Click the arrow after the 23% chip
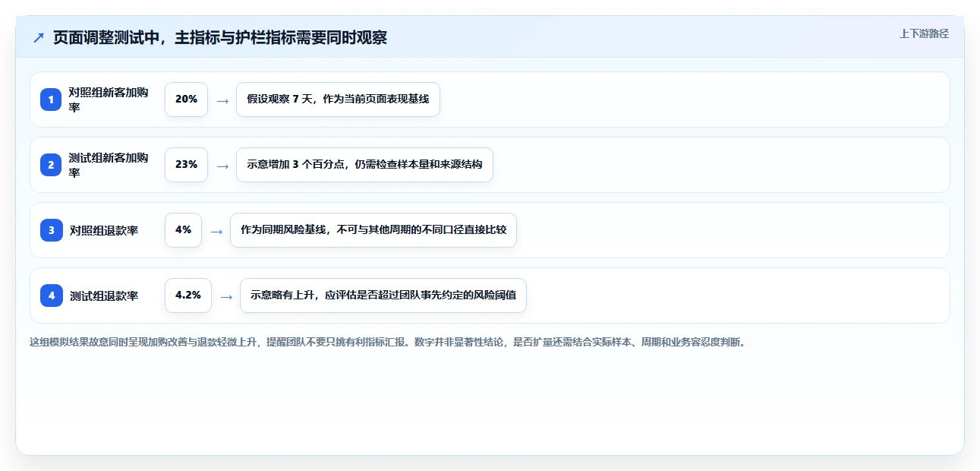 coord(222,166)
